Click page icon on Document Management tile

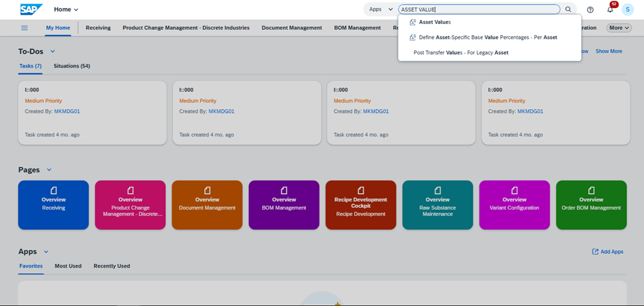[207, 190]
